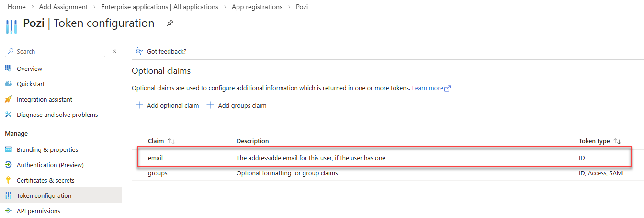
Task: Click the Overview grid icon
Action: 8,69
